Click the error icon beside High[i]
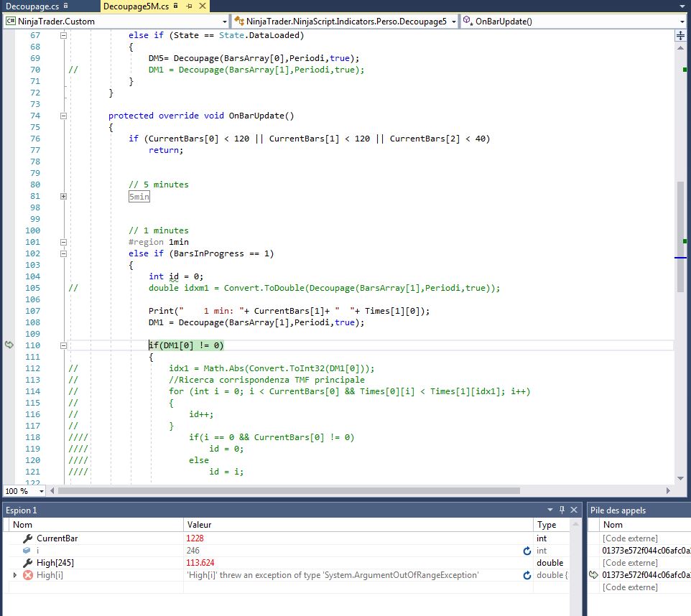Screen dimensions: 691x616 pyautogui.click(x=28, y=575)
